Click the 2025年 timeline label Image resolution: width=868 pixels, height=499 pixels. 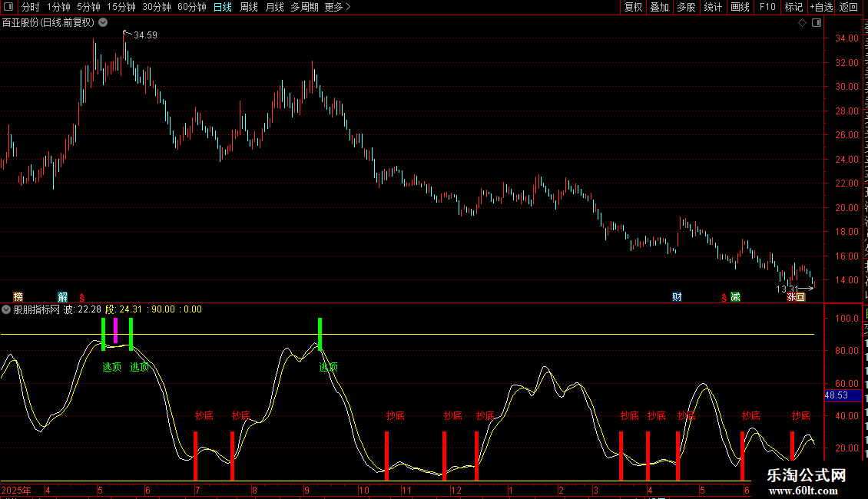(16, 490)
